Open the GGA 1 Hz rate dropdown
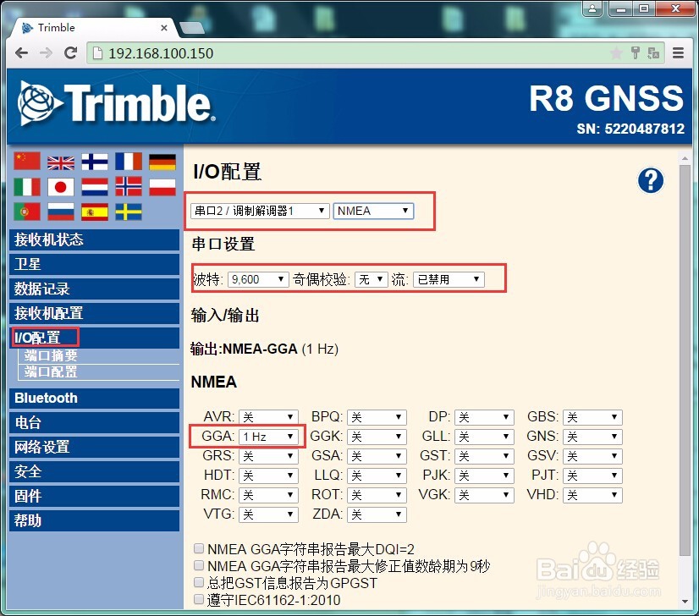The width and height of the screenshot is (699, 616). click(268, 437)
